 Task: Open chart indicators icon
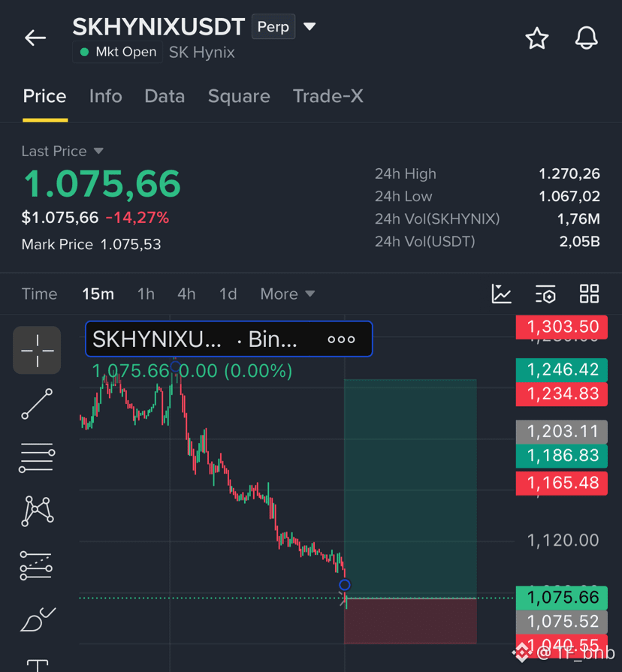pyautogui.click(x=501, y=294)
